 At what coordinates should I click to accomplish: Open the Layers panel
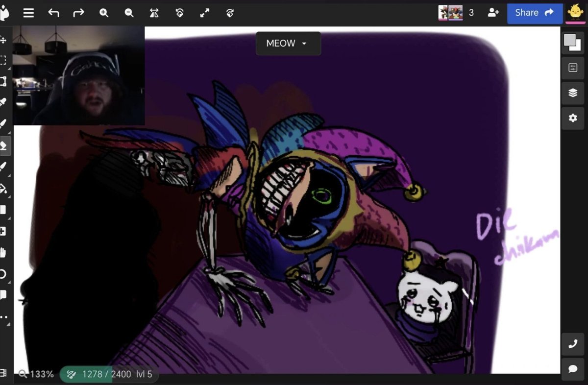(573, 93)
